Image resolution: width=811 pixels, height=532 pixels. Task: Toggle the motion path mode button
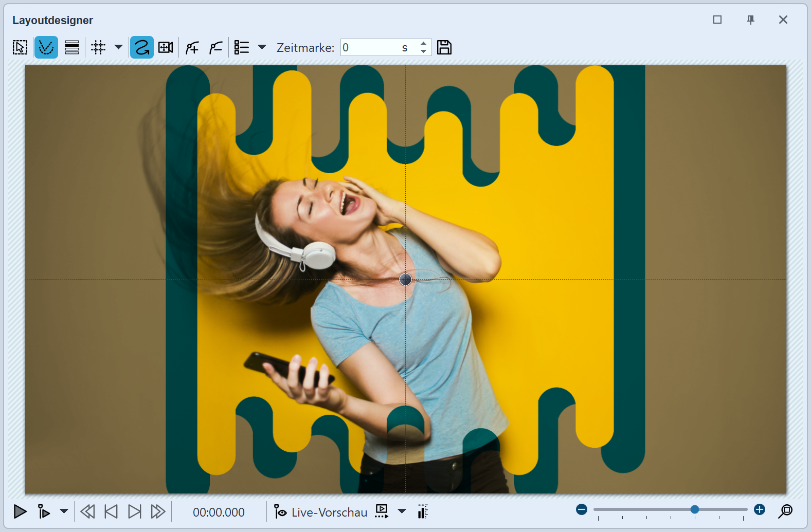[142, 48]
